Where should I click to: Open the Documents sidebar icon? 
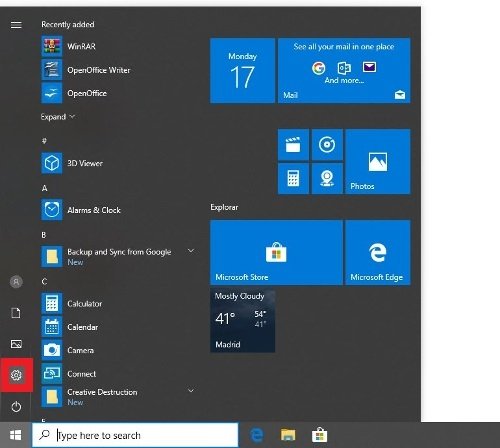16,313
